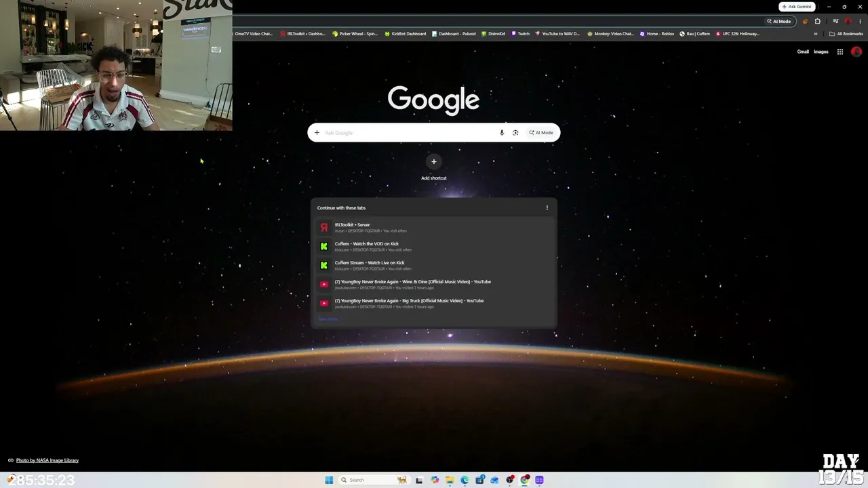Open Bau | Cuffem bookmark
Viewport: 868px width, 488px height.
694,34
